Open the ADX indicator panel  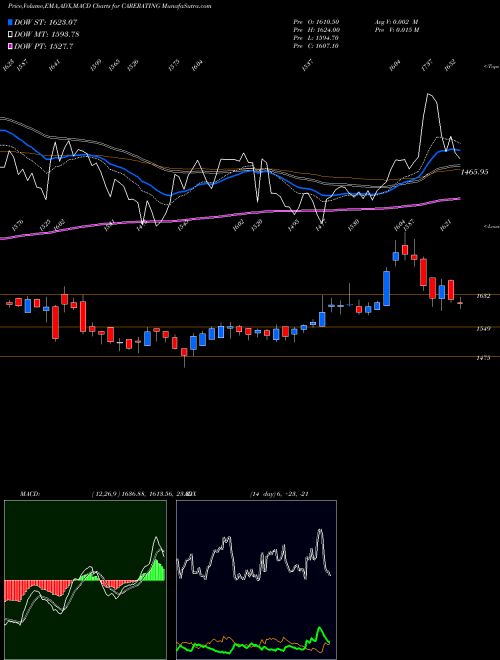tap(256, 580)
